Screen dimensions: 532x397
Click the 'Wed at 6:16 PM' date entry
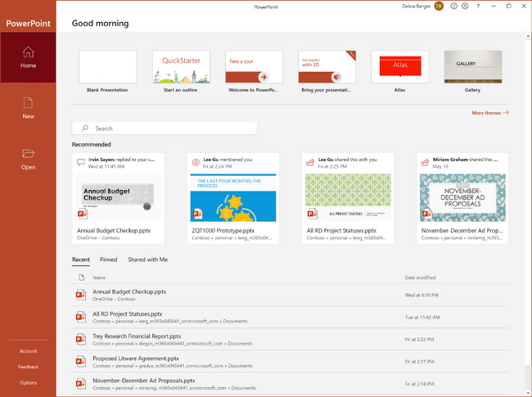[422, 295]
